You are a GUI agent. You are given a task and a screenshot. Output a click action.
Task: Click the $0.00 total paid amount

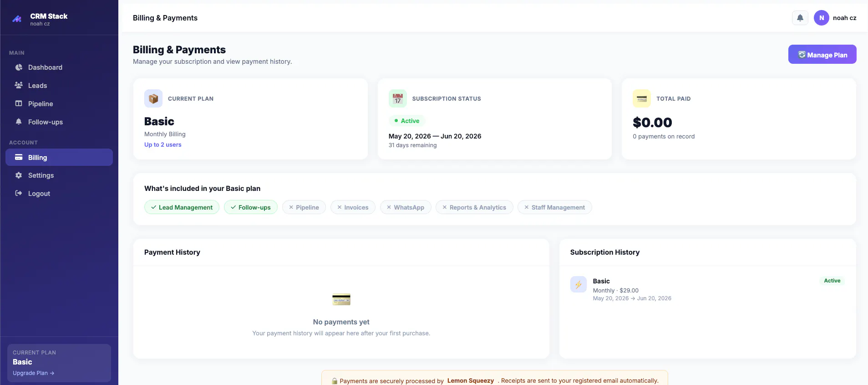point(652,122)
